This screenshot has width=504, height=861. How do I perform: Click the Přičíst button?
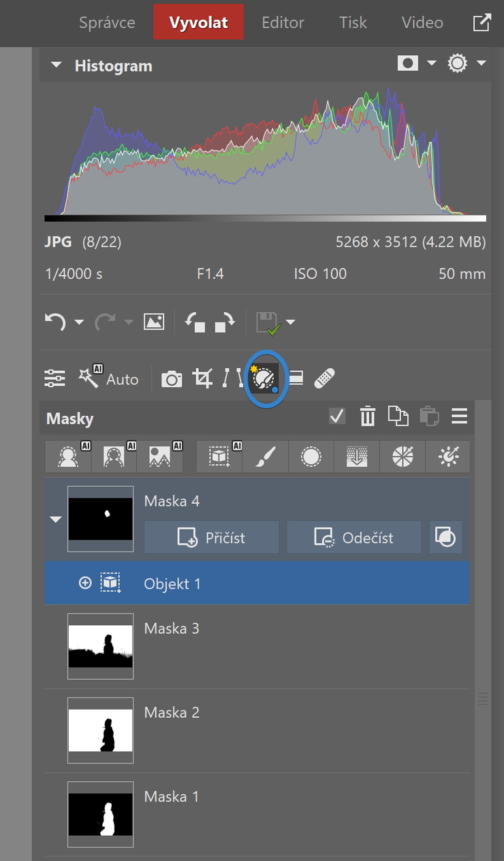click(x=212, y=537)
